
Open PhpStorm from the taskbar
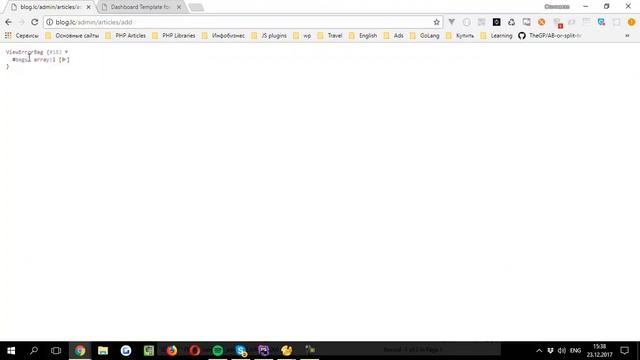pos(264,350)
